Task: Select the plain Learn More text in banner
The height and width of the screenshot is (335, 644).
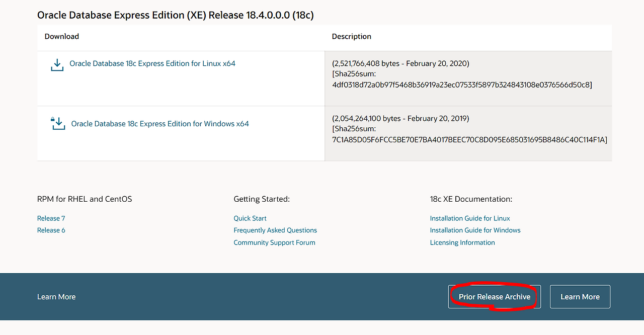Action: point(56,297)
